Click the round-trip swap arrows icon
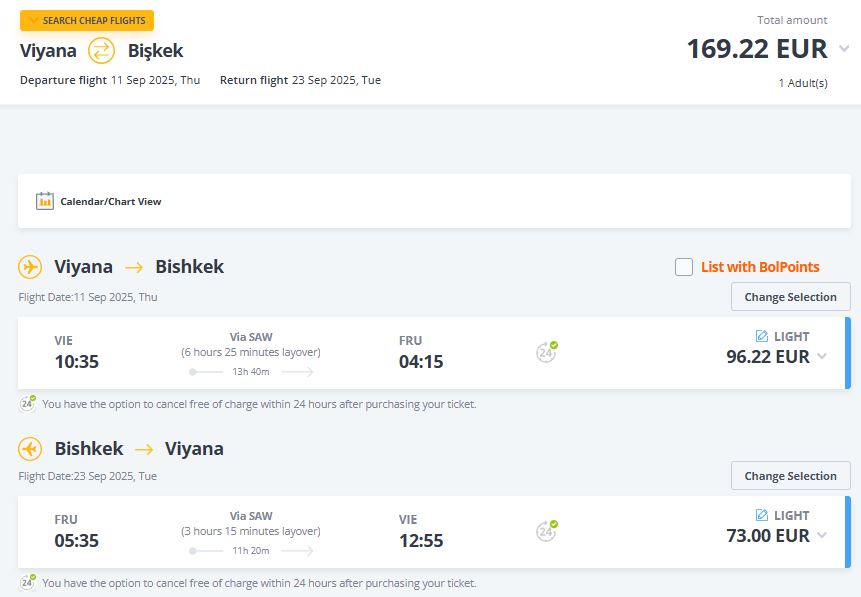The image size is (861, 597). point(102,50)
